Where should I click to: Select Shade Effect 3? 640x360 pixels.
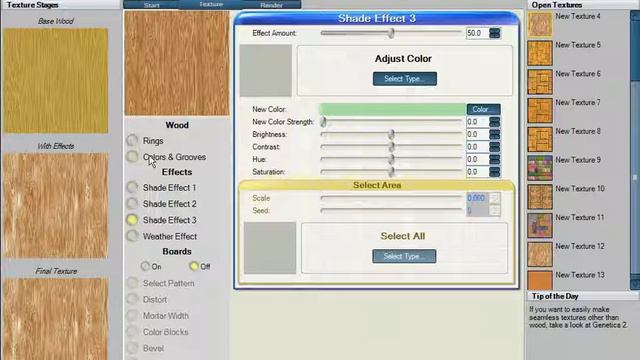[x=132, y=220]
